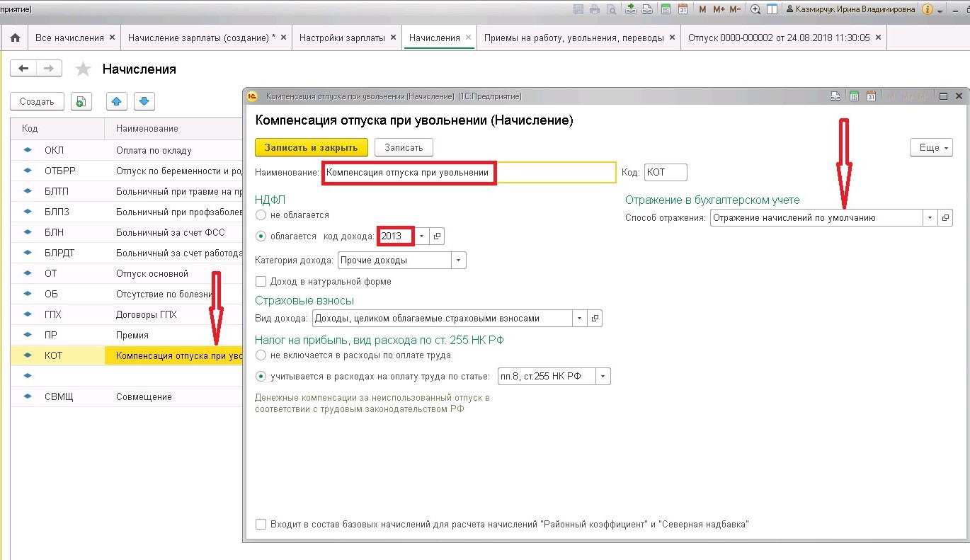Image resolution: width=970 pixels, height=560 pixels.
Task: Toggle Входит в состав базовых начислений checkbox
Action: tap(261, 525)
